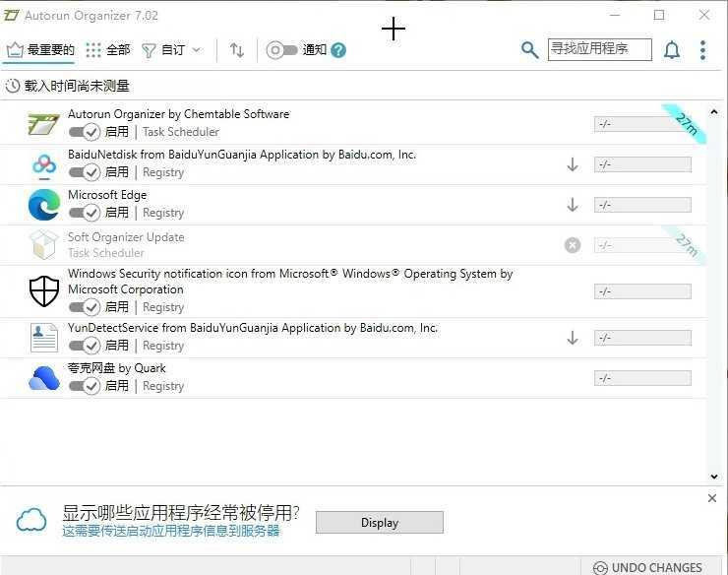This screenshot has width=728, height=575.
Task: Click the search magnifier icon
Action: [529, 50]
